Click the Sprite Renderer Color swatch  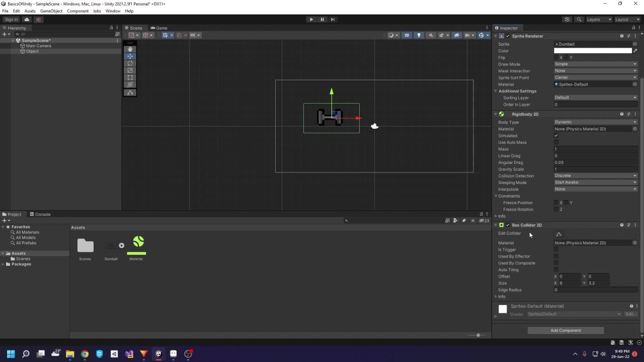pos(592,51)
